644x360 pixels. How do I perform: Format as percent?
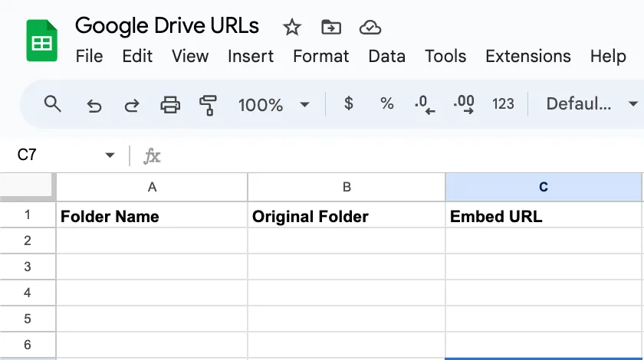[x=387, y=103]
